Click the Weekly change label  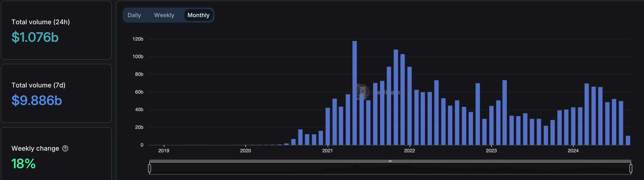pos(35,148)
